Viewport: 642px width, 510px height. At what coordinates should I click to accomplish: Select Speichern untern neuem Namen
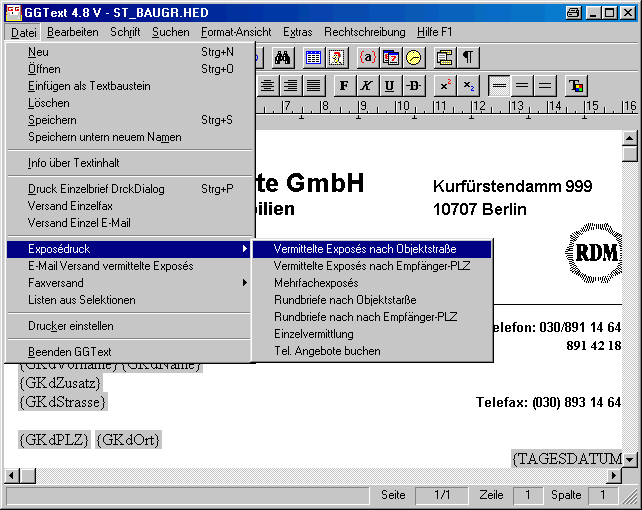[130, 137]
